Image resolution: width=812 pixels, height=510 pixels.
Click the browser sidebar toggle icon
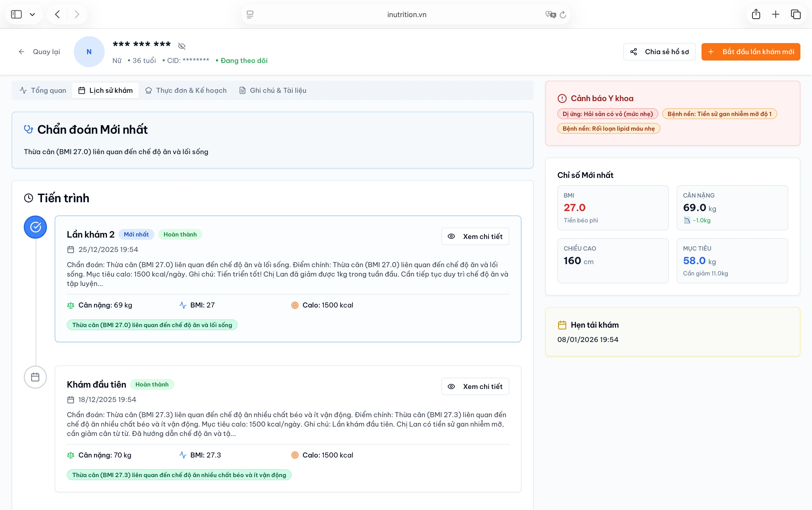pyautogui.click(x=16, y=14)
